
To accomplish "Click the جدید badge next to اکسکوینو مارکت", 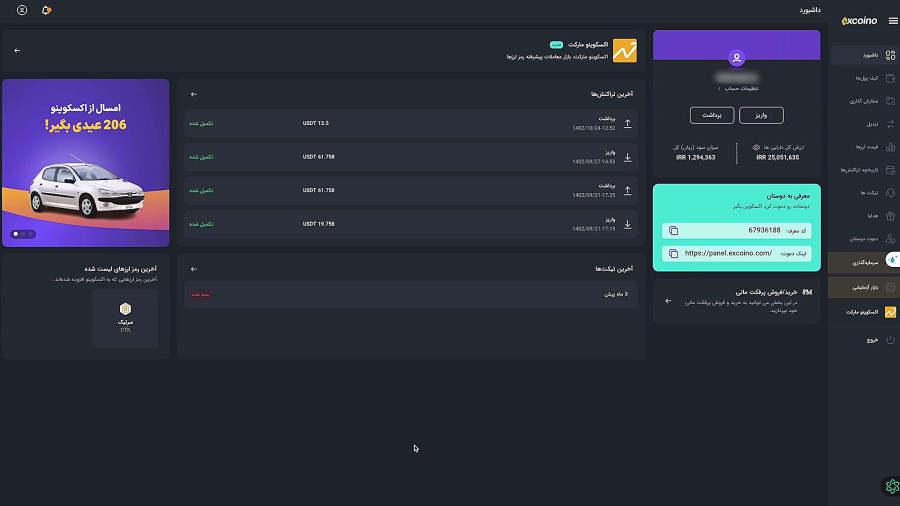I will 556,44.
